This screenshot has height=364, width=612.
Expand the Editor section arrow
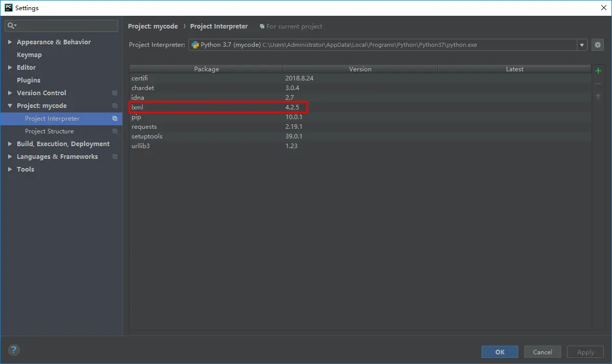10,68
